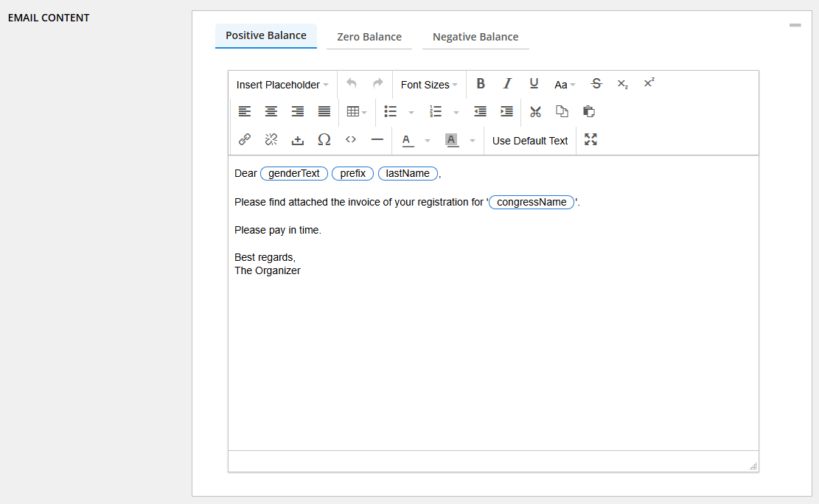Open the table insert dropdown
The width and height of the screenshot is (819, 504).
[357, 112]
